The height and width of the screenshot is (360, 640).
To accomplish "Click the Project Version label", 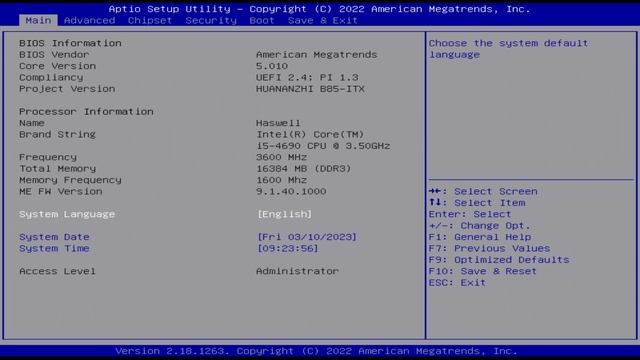I will (x=67, y=89).
